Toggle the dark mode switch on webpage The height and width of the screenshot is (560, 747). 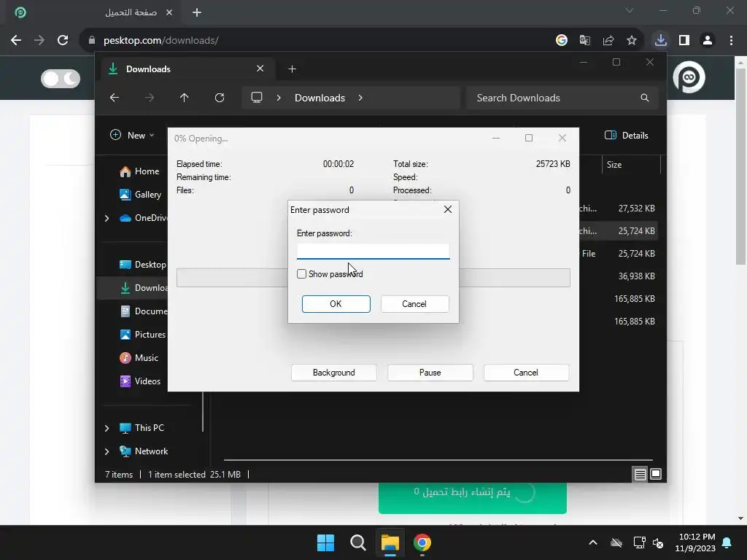click(x=61, y=79)
